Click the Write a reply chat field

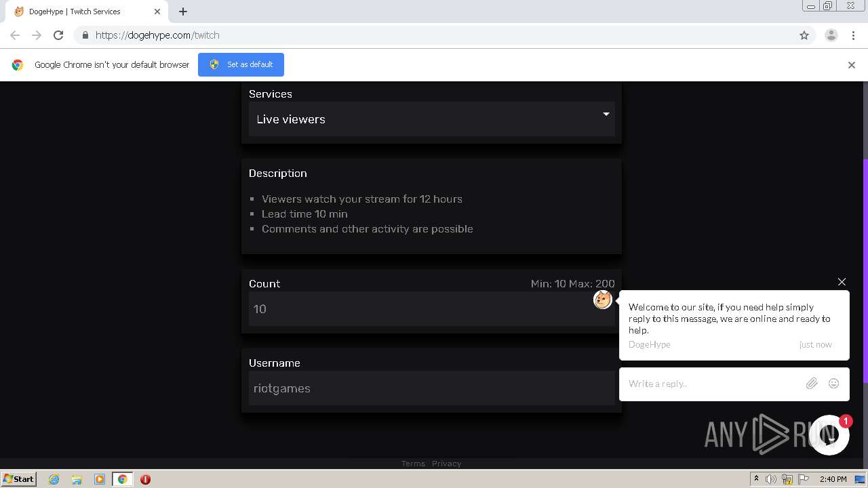(712, 384)
